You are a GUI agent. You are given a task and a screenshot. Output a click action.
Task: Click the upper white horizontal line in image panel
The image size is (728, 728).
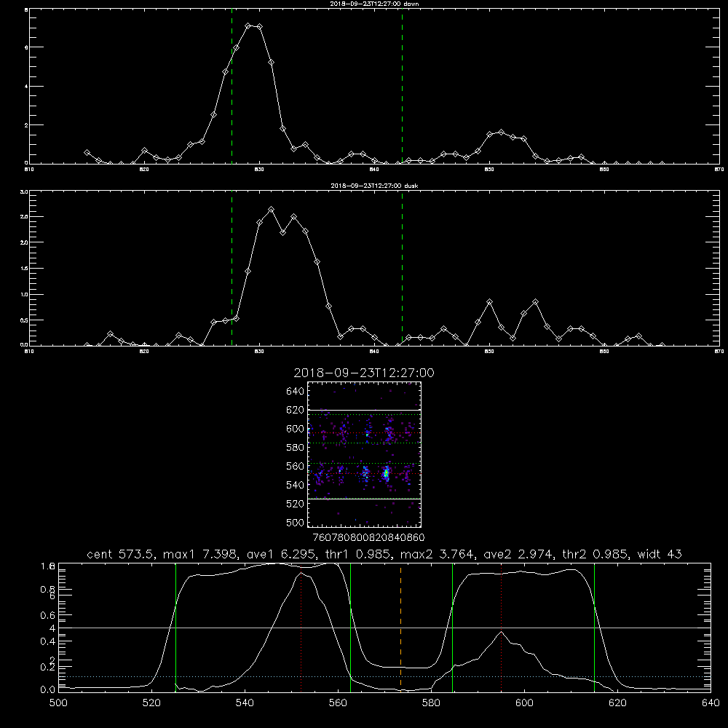click(365, 410)
